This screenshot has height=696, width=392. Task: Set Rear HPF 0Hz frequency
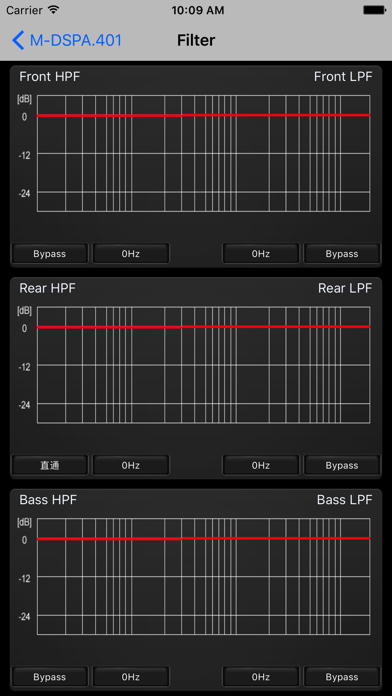[131, 465]
